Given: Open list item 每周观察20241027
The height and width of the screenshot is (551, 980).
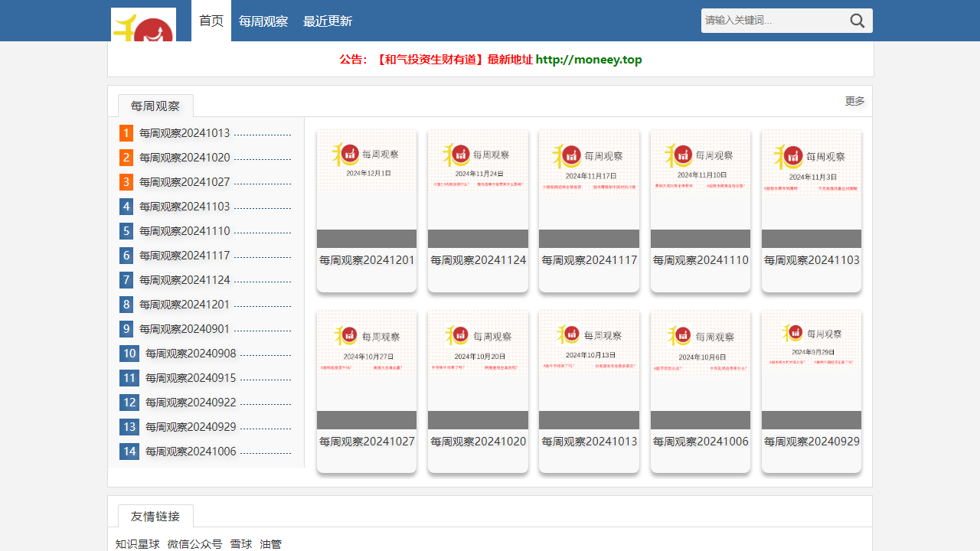Looking at the screenshot, I should pyautogui.click(x=185, y=182).
